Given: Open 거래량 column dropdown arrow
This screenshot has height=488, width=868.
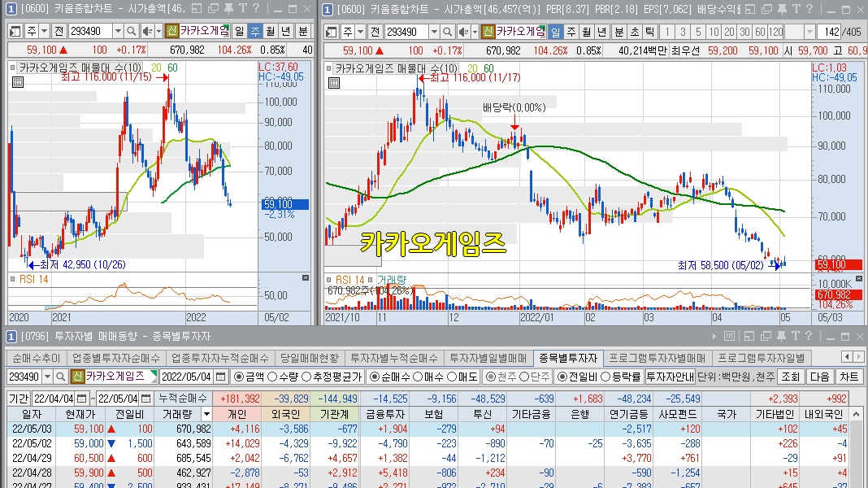Looking at the screenshot, I should (206, 414).
